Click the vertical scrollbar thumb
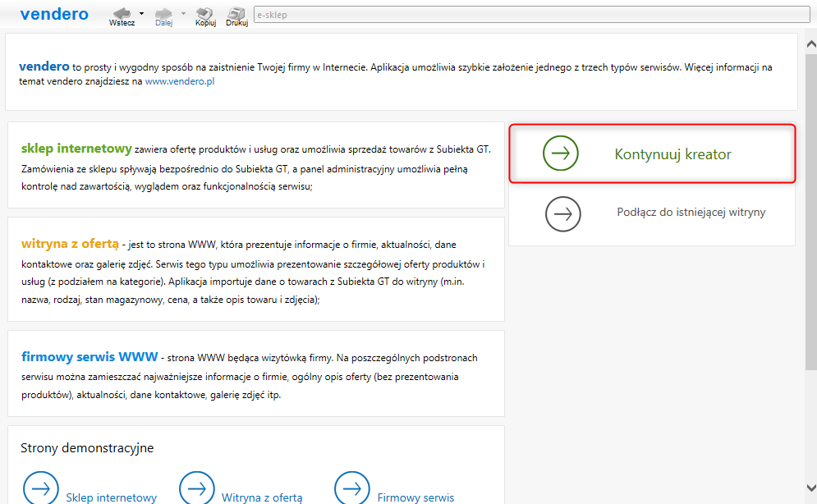 pyautogui.click(x=810, y=211)
